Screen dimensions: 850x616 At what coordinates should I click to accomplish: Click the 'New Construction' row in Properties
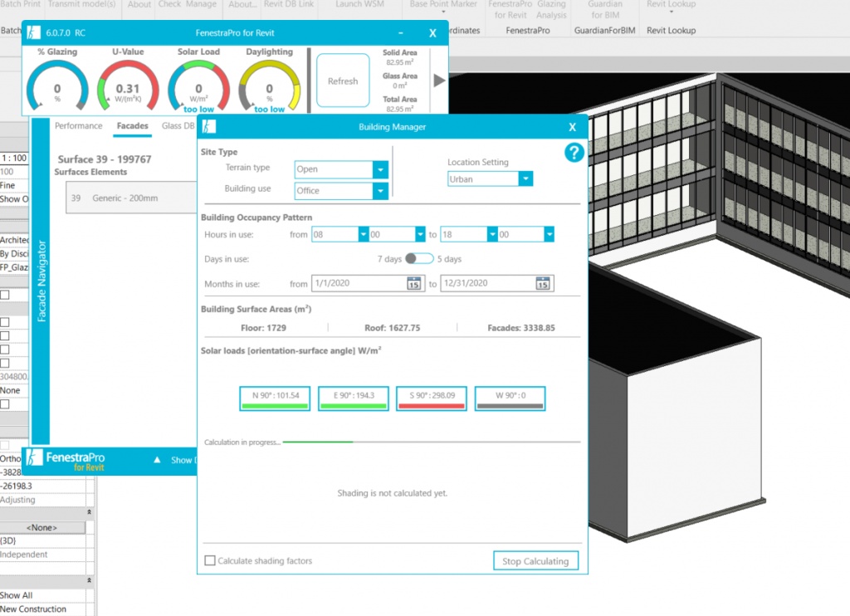pyautogui.click(x=42, y=609)
